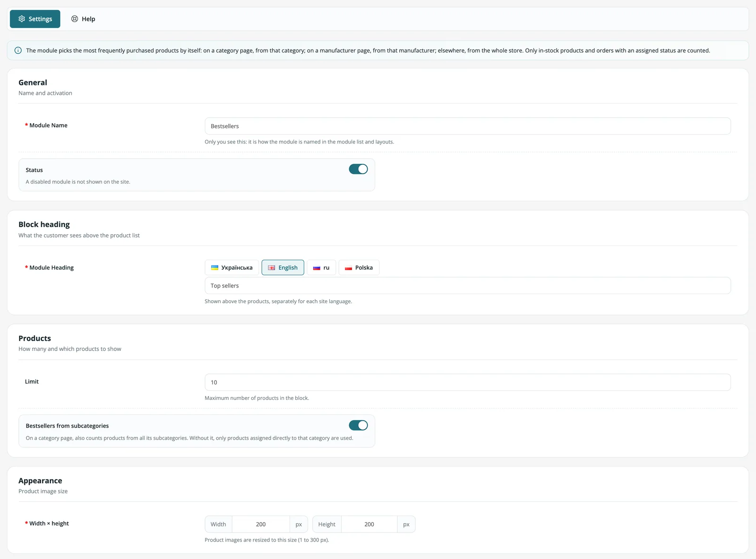This screenshot has width=756, height=559.
Task: Click the 'Product images are resized' hint
Action: click(266, 540)
